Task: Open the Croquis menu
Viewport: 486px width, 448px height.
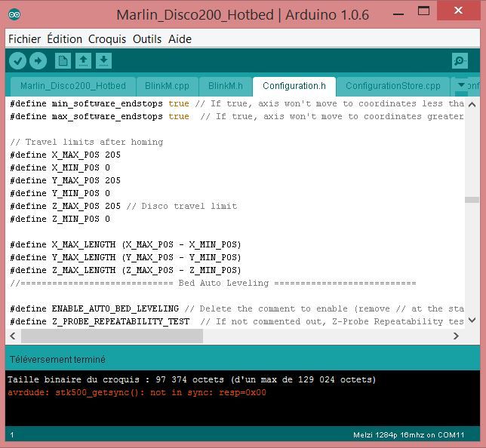Action: click(107, 39)
